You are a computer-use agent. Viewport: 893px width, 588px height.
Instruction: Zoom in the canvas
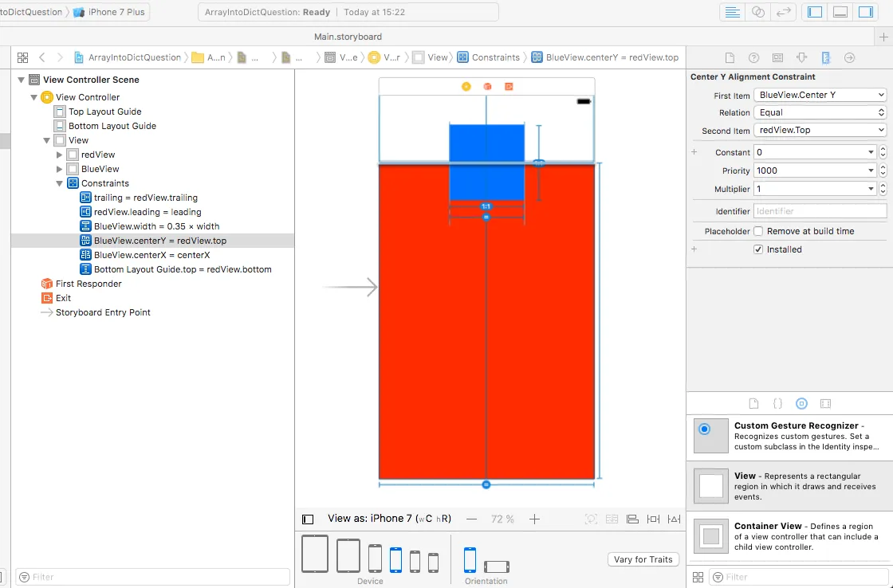(534, 519)
